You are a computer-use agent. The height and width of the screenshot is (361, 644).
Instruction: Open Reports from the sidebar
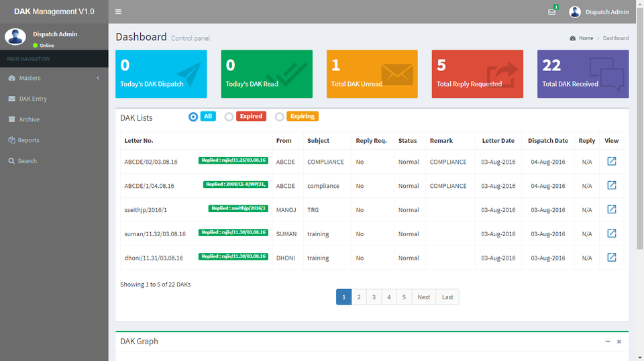[x=29, y=140]
